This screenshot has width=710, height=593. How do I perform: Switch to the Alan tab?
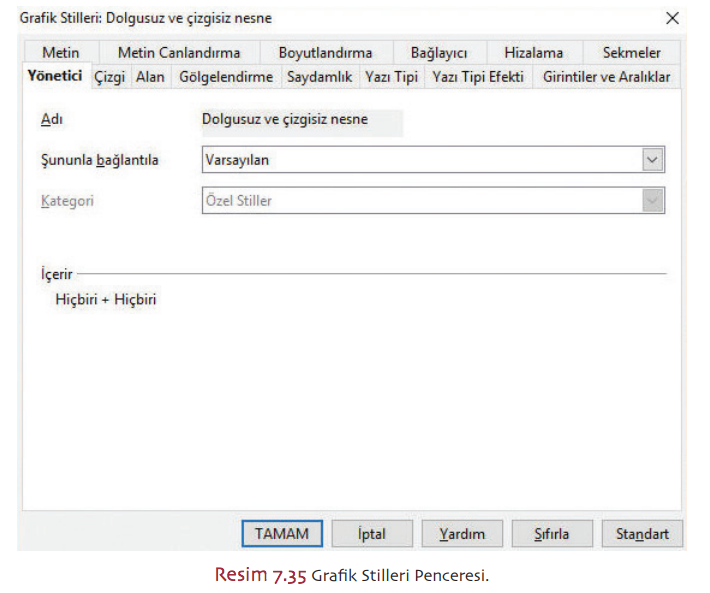(150, 77)
